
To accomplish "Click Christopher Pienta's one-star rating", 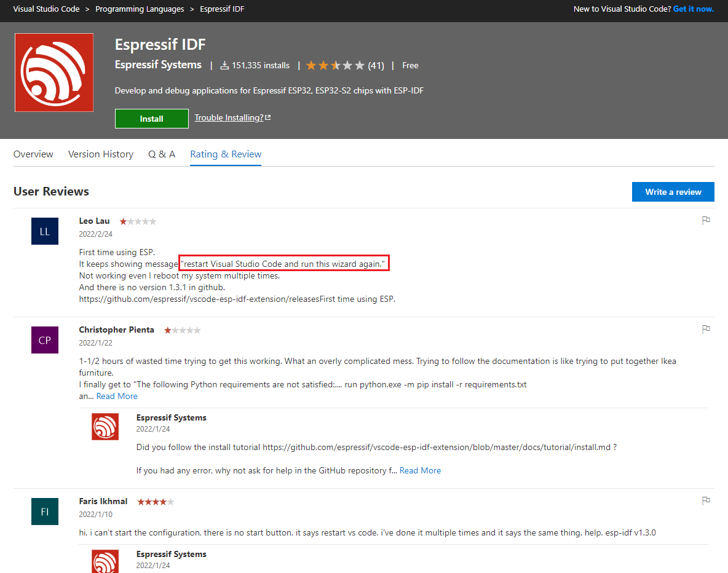I will pos(183,330).
